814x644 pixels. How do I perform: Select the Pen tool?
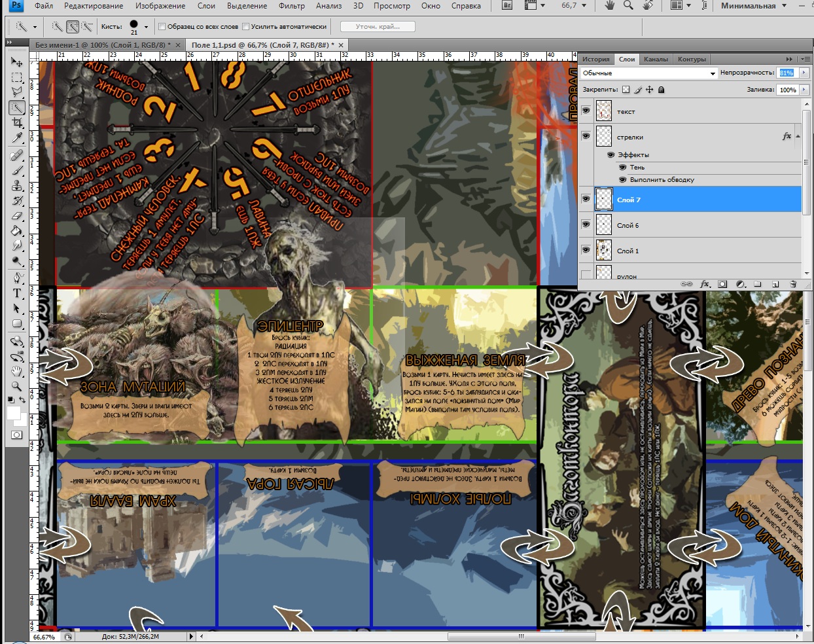pos(17,279)
